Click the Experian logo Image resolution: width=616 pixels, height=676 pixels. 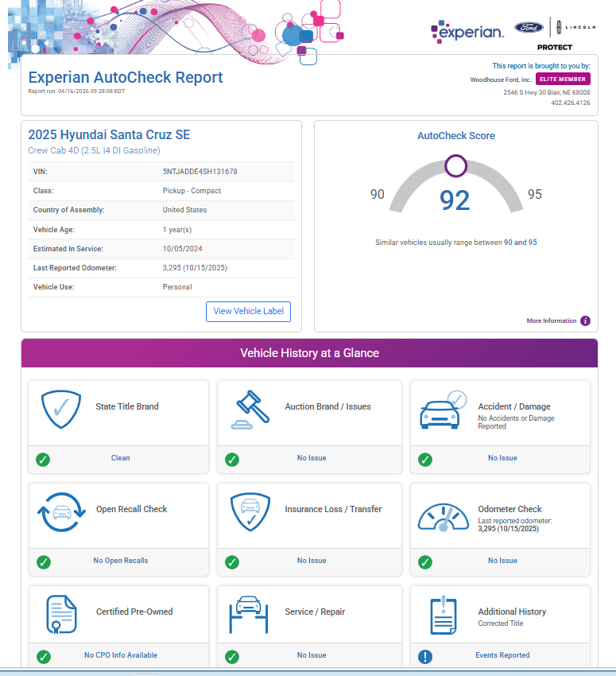[467, 32]
